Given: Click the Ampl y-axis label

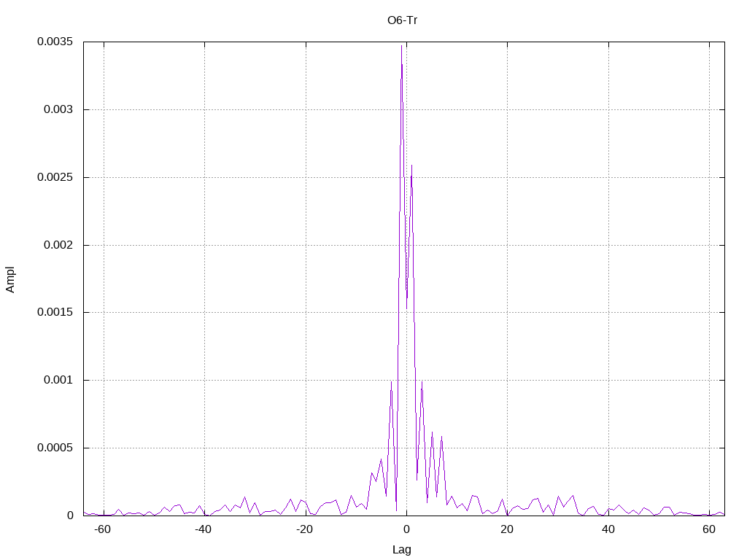Looking at the screenshot, I should (x=10, y=279).
